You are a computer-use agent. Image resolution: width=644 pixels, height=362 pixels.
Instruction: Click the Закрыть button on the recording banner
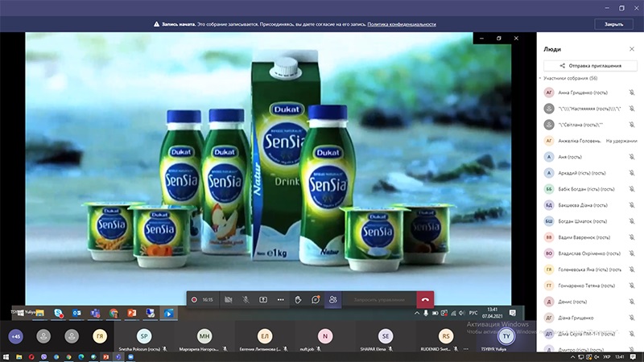(613, 24)
